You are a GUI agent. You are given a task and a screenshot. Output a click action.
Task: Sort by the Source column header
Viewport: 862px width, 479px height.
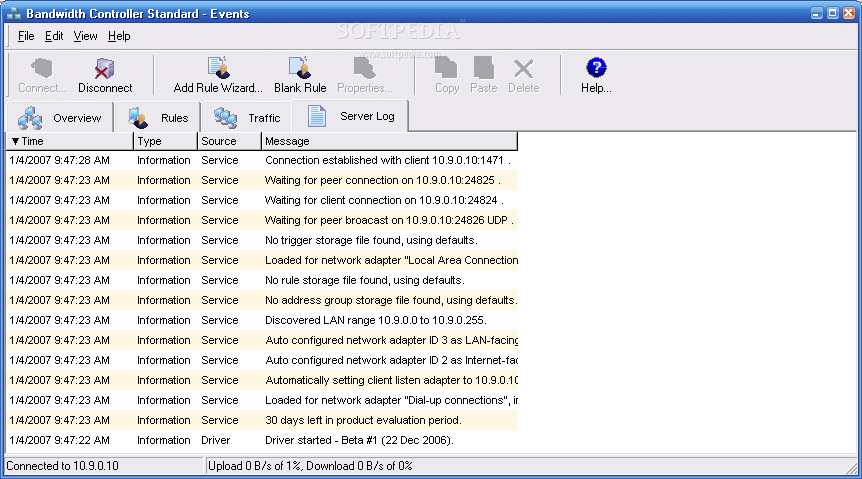[229, 141]
